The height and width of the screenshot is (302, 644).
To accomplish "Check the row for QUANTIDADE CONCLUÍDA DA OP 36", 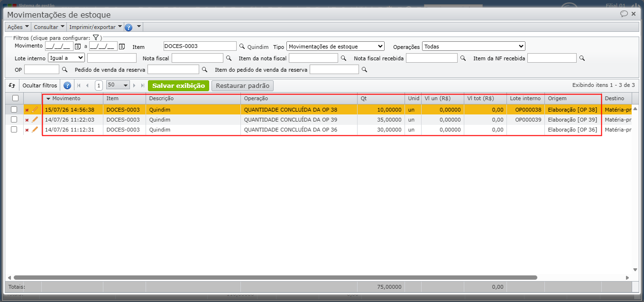I will [14, 130].
